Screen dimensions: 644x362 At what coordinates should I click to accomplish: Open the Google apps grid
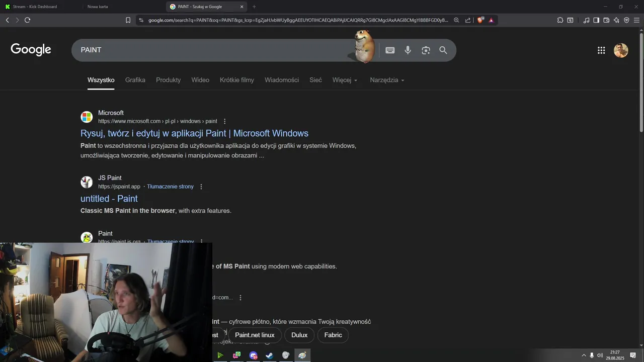(x=601, y=50)
